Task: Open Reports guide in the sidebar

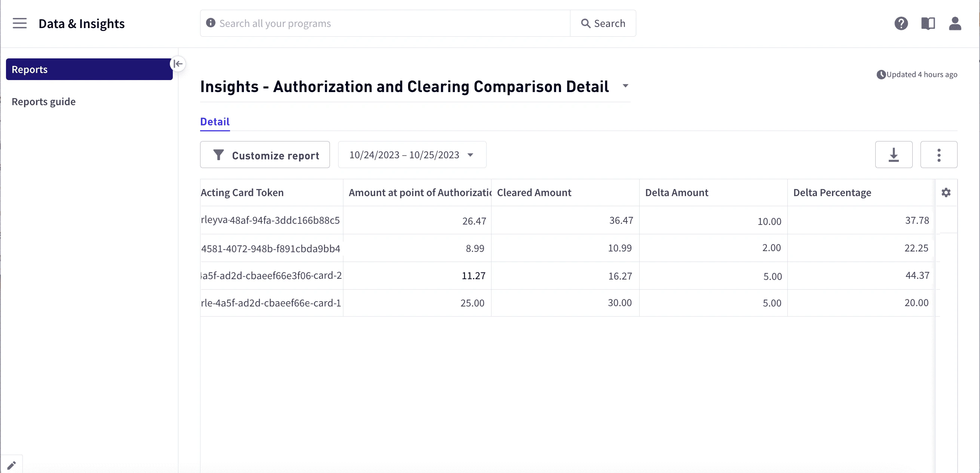Action: [x=43, y=101]
